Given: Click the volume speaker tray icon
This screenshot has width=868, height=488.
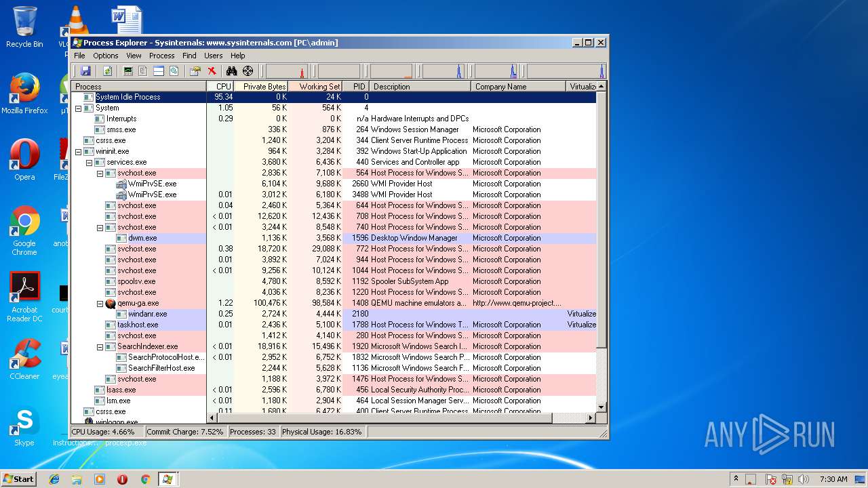Looking at the screenshot, I should click(x=803, y=479).
